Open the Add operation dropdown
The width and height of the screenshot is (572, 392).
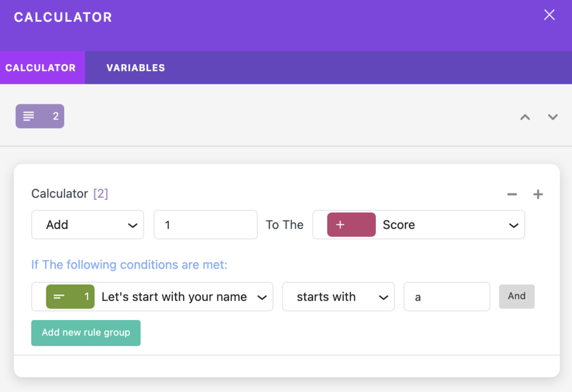click(x=88, y=224)
